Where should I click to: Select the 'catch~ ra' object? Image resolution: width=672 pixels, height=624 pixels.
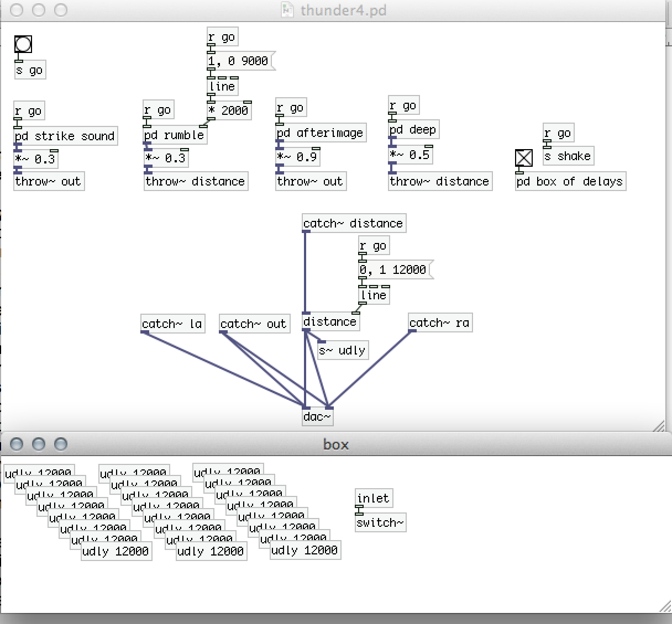point(440,322)
